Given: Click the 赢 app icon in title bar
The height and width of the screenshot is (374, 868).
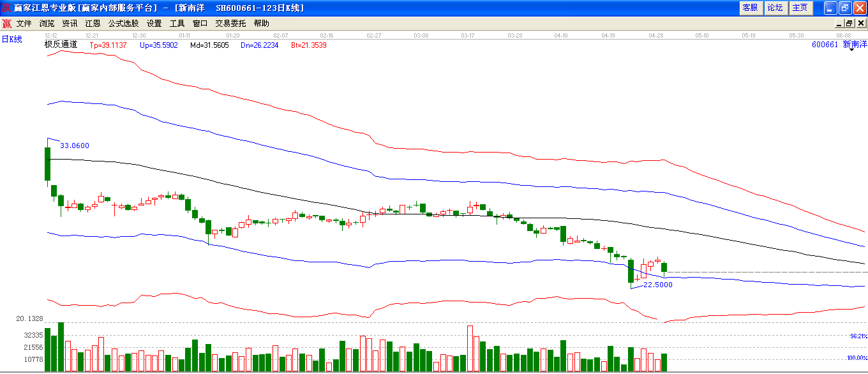Looking at the screenshot, I should pos(7,8).
